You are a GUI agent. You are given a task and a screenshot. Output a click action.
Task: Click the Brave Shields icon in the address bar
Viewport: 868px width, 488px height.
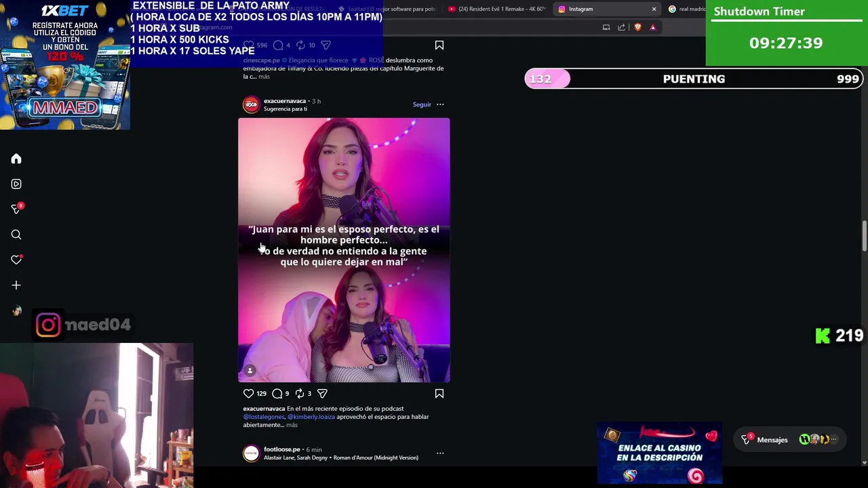tap(637, 27)
